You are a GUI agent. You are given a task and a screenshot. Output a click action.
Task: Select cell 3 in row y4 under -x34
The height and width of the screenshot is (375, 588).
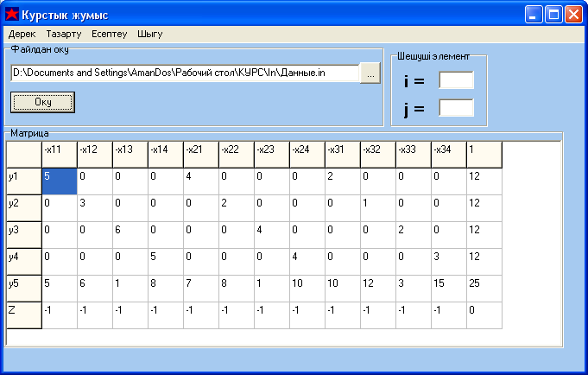point(449,262)
